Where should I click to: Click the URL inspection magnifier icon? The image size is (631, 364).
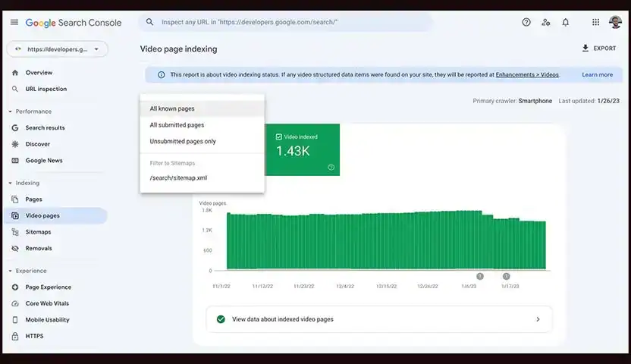point(15,89)
